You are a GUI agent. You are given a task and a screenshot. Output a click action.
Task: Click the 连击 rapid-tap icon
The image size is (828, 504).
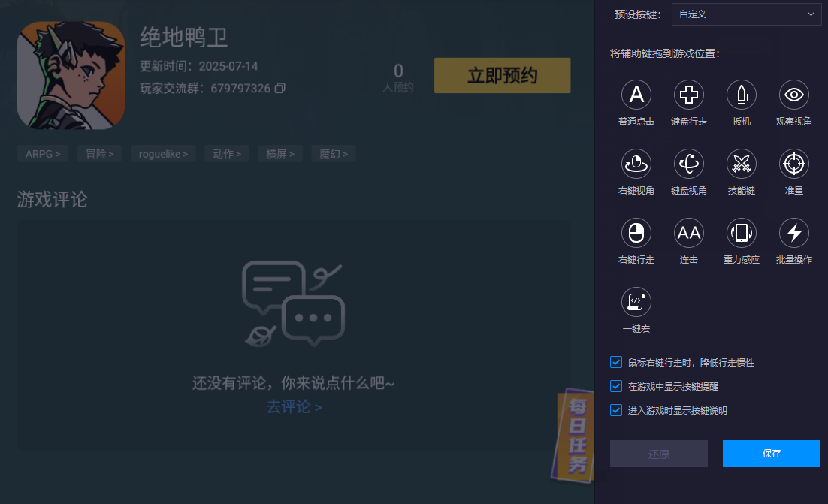pyautogui.click(x=688, y=234)
